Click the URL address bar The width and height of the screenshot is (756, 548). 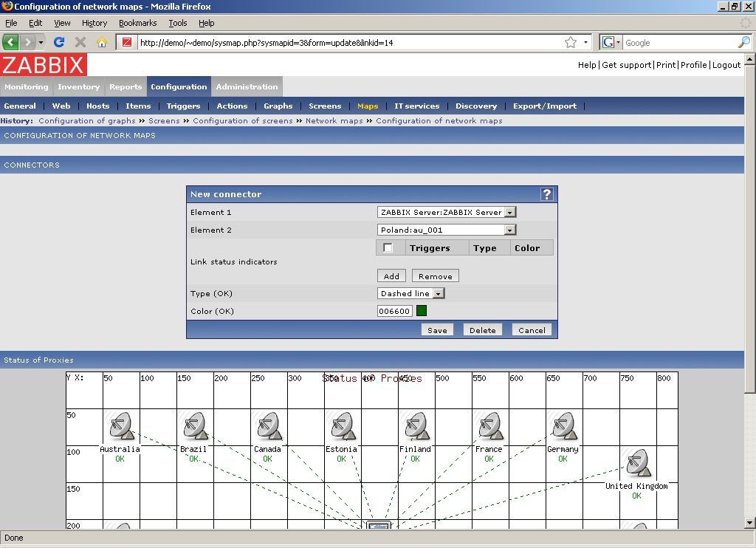pyautogui.click(x=351, y=42)
